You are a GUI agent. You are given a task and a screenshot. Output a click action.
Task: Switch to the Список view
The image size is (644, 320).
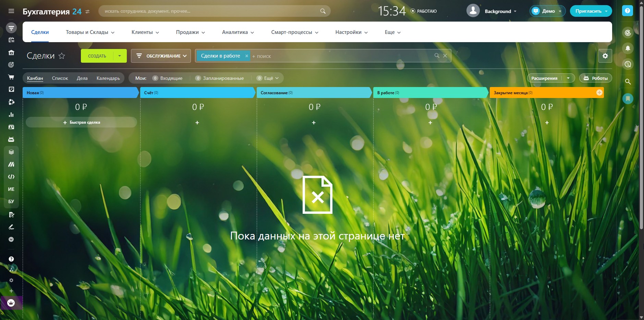[60, 78]
